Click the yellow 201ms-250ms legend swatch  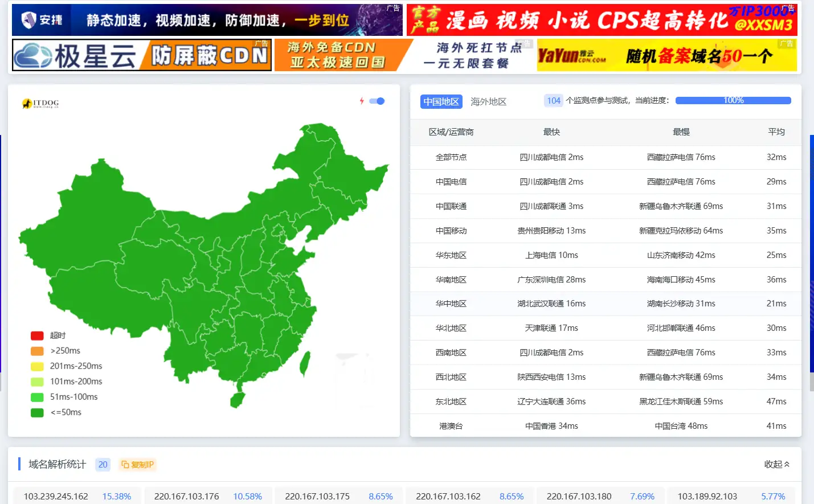37,366
